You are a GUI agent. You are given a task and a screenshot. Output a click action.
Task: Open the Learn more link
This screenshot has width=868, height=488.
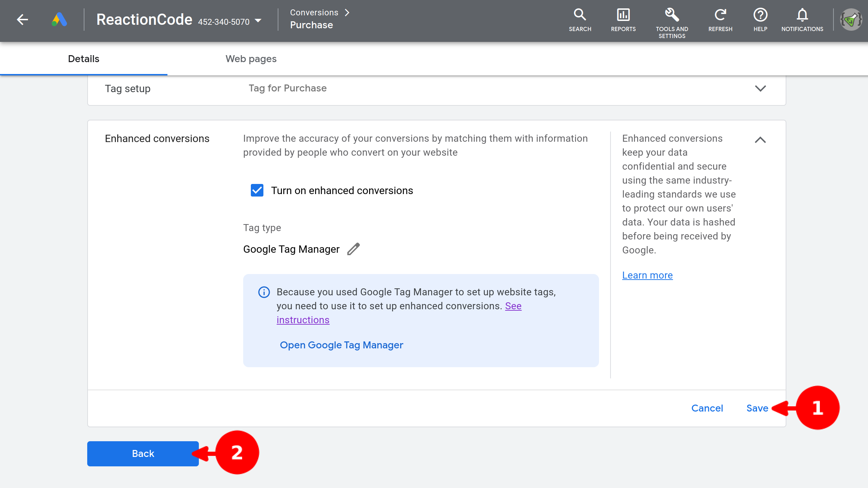647,275
